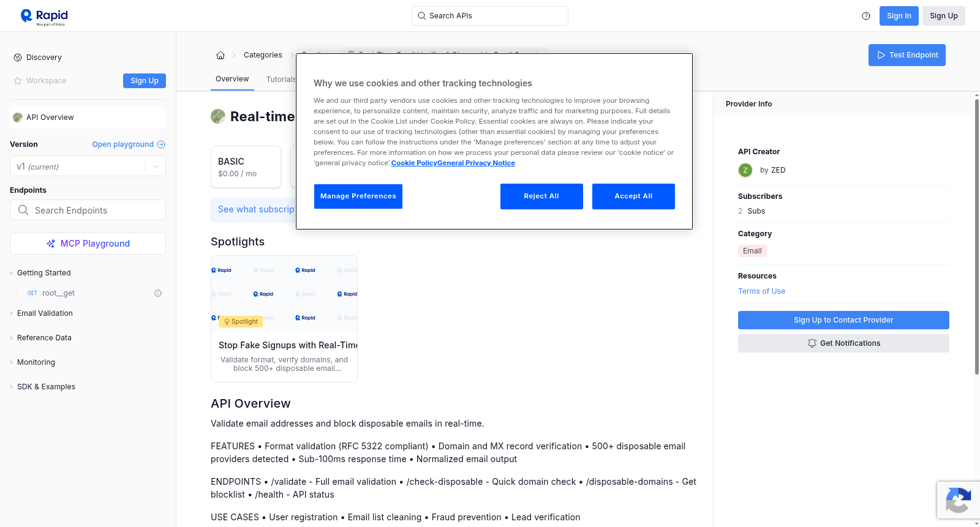This screenshot has width=980, height=527.
Task: Click the reCAPTCHA badge
Action: tap(958, 500)
